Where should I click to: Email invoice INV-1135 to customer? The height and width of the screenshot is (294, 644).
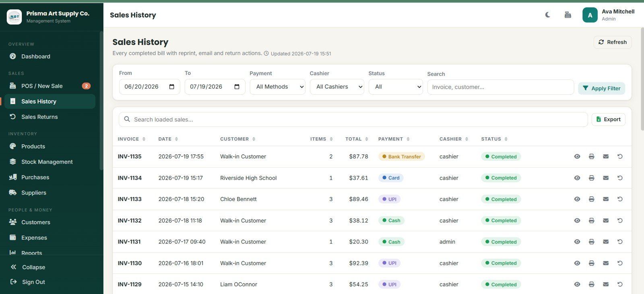[x=606, y=157]
